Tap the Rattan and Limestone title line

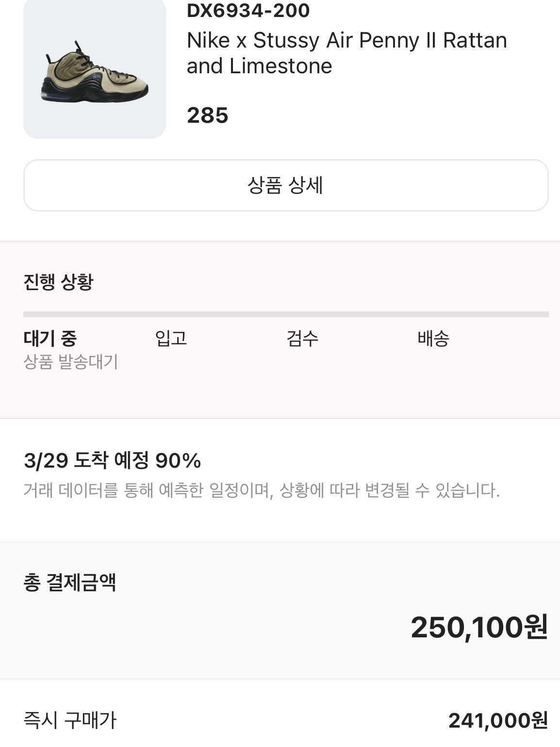pos(260,66)
